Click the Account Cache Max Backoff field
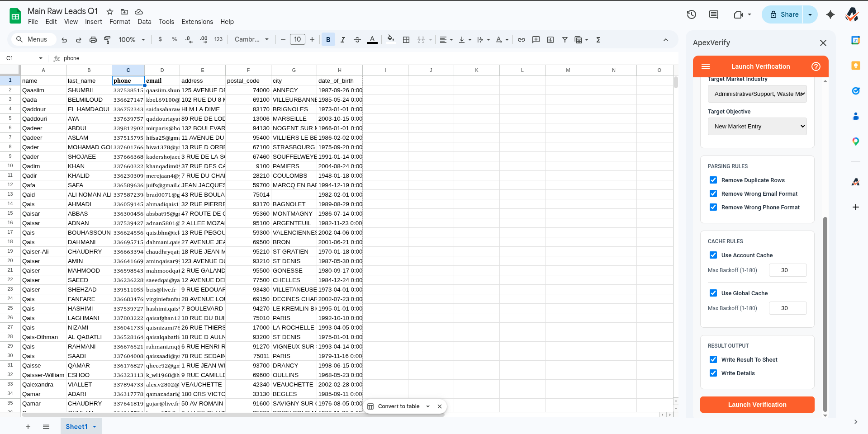Screen dimensions: 868x434 (x=787, y=270)
